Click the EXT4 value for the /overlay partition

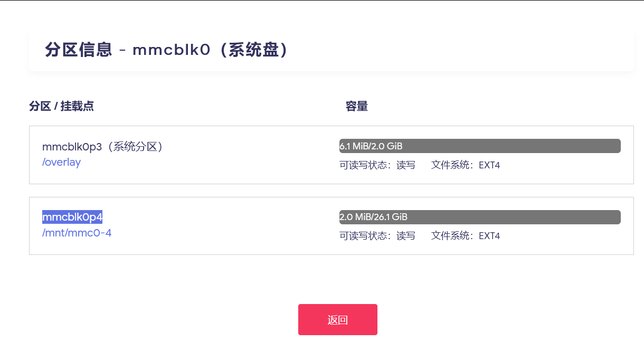pos(489,165)
